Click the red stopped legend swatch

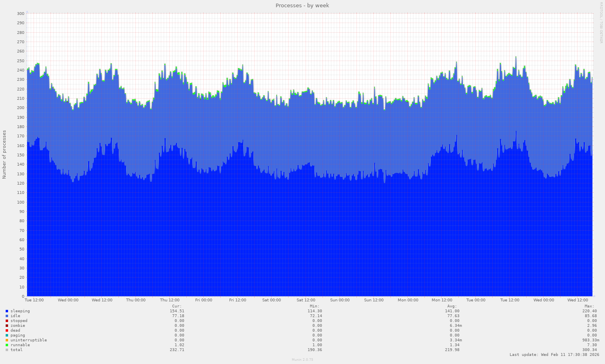pos(7,321)
